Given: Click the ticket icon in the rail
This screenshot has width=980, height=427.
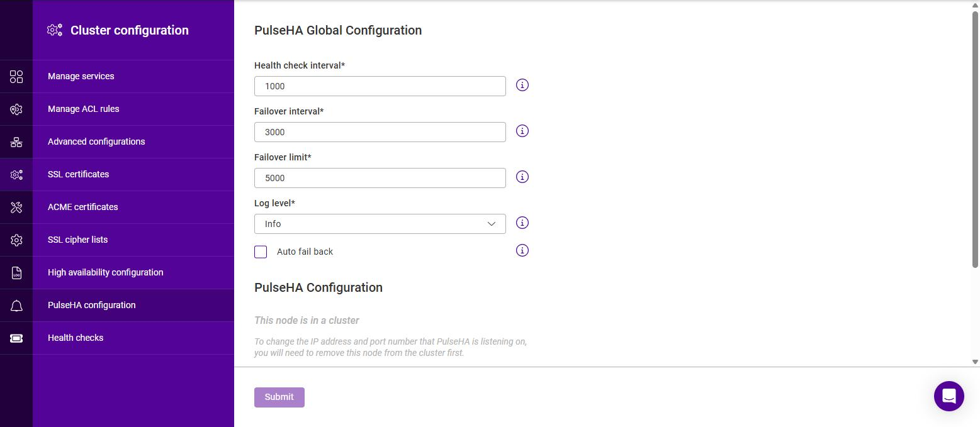Looking at the screenshot, I should 16,338.
